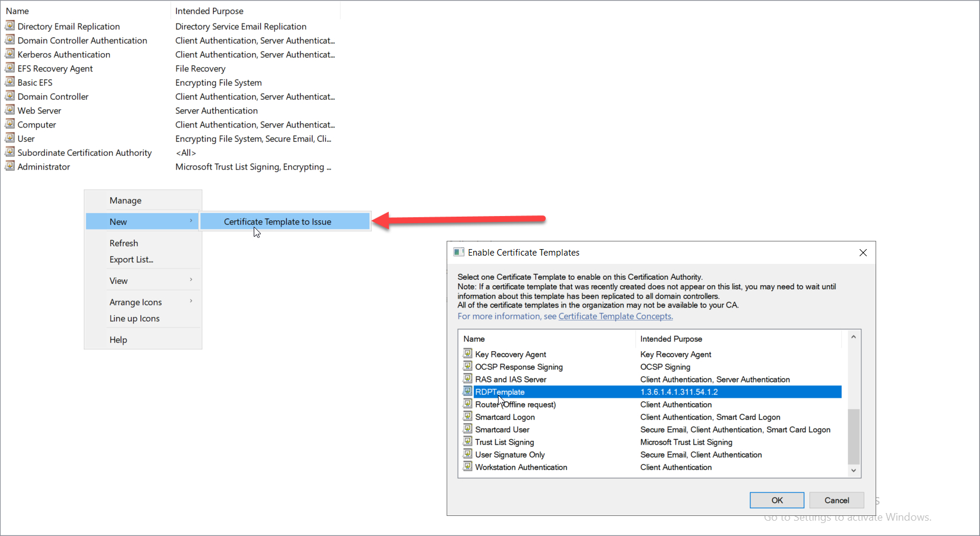Expand the Arrange Icons submenu arrow
Screen dimensions: 980x536
[191, 301]
